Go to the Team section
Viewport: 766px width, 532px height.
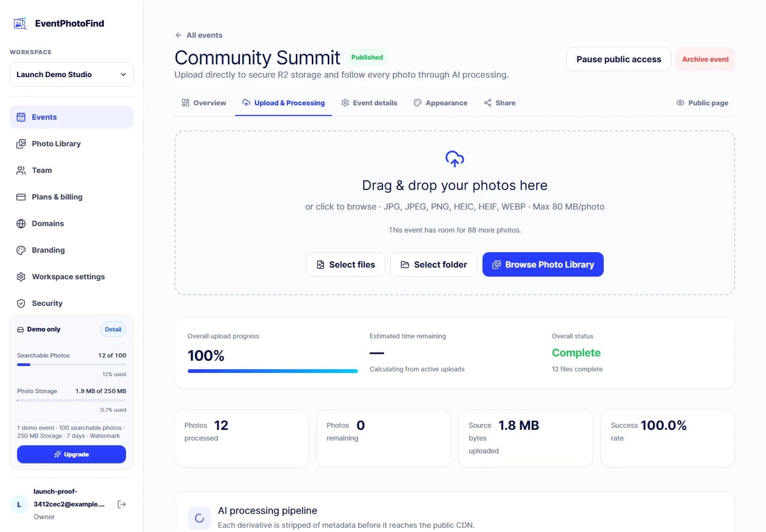point(71,170)
